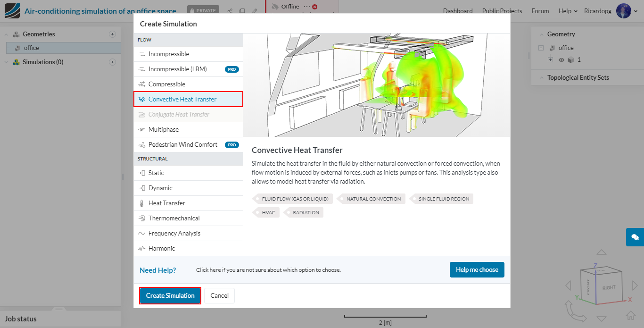Screen dimensions: 644x328
Task: Open the Offline status ellipsis menu
Action: [x=307, y=7]
